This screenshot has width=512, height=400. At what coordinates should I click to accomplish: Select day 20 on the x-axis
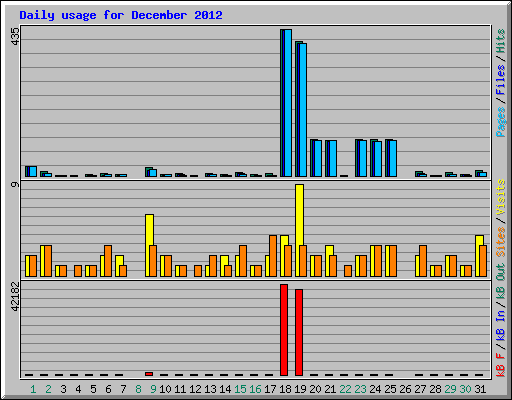(x=315, y=389)
